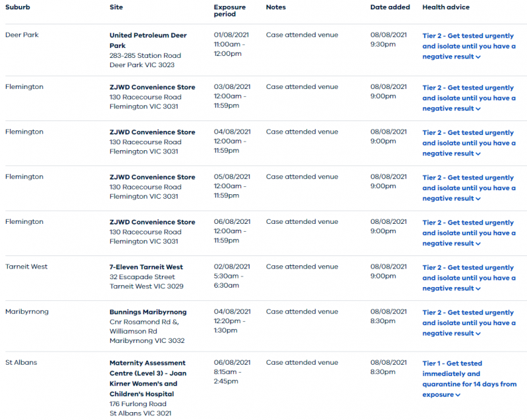The height and width of the screenshot is (420, 527).
Task: Click the Exposure period column header
Action: point(229,11)
